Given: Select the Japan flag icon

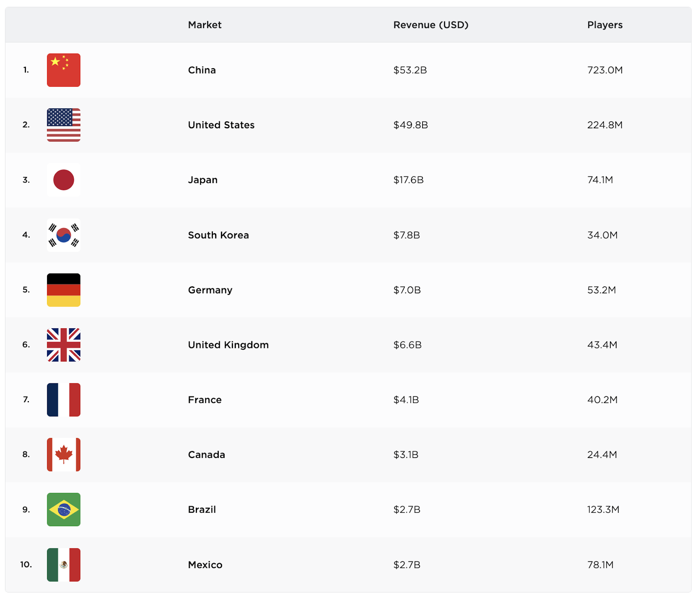Looking at the screenshot, I should pyautogui.click(x=63, y=180).
